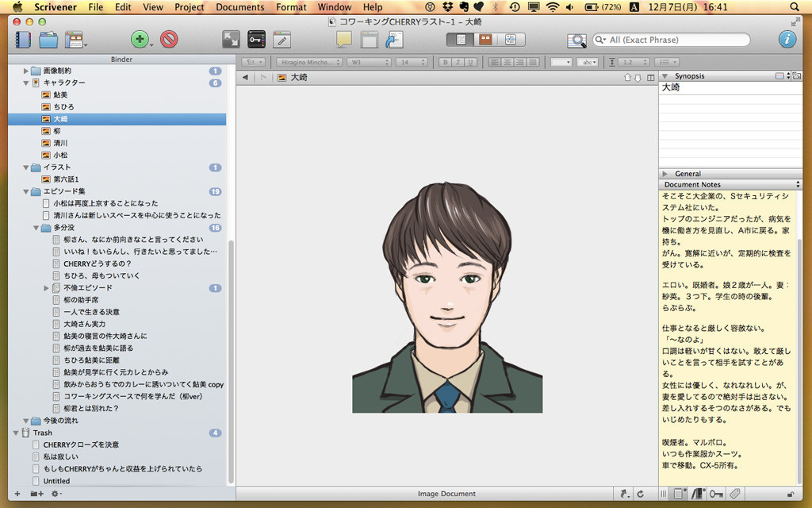Open the Hiragino Mincho font dropdown
The height and width of the screenshot is (508, 812).
309,62
